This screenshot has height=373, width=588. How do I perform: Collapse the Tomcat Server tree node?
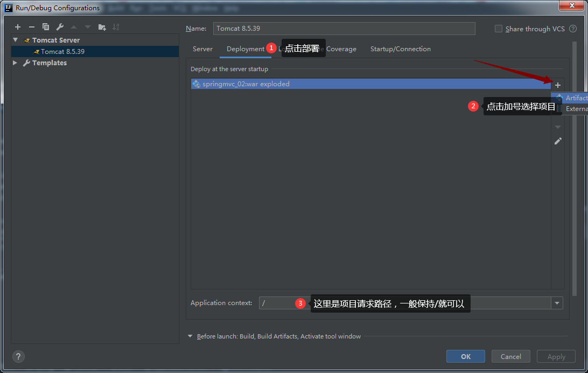pos(16,40)
